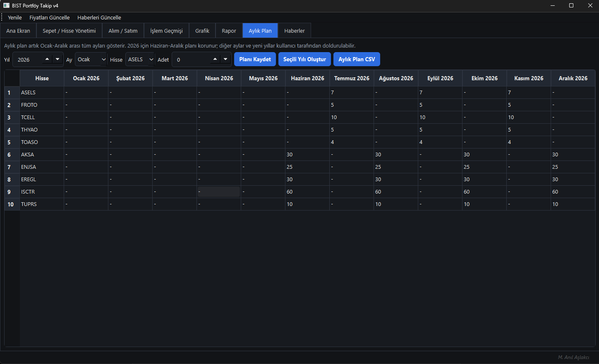Viewport: 599px width, 364px height.
Task: Increase the Yıl year value with up arrow
Action: (47, 59)
